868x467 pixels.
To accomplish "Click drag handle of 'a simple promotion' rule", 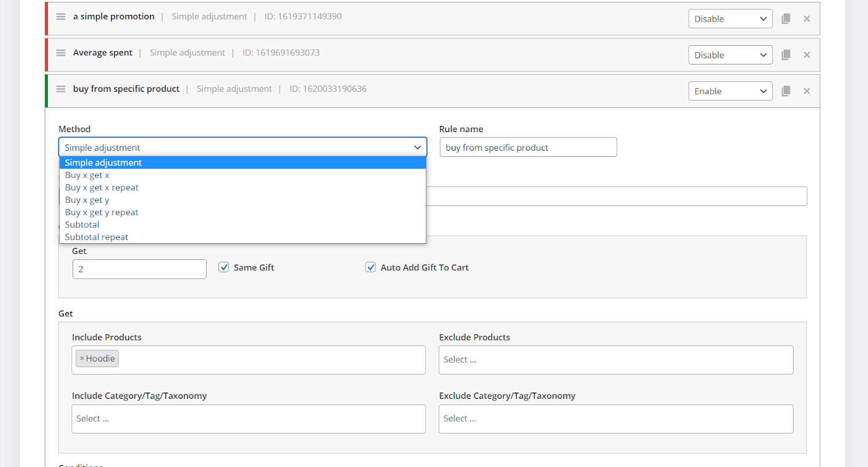I will point(61,17).
